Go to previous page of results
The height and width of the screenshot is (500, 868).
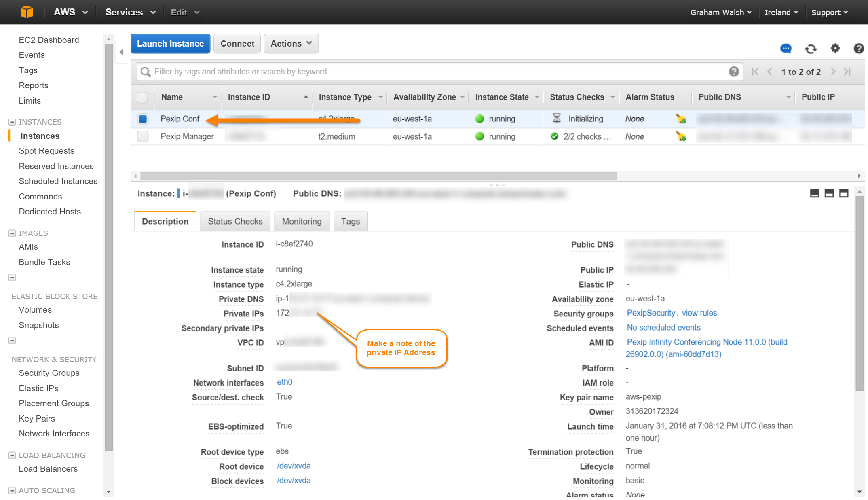(770, 72)
